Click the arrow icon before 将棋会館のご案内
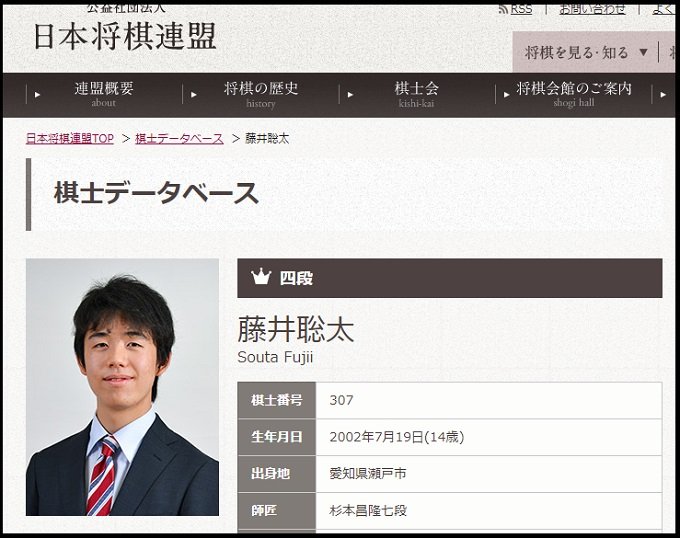 point(507,95)
